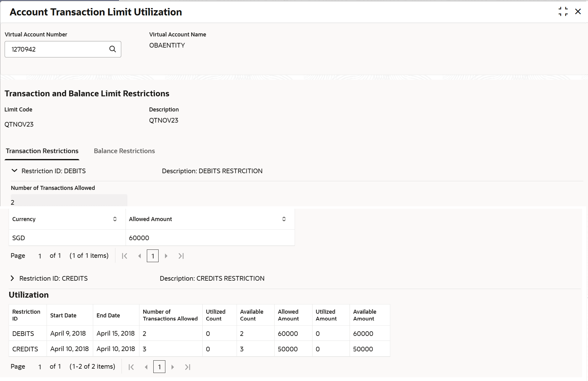Image resolution: width=588 pixels, height=381 pixels.
Task: Switch to the Transaction Restrictions tab
Action: click(42, 151)
